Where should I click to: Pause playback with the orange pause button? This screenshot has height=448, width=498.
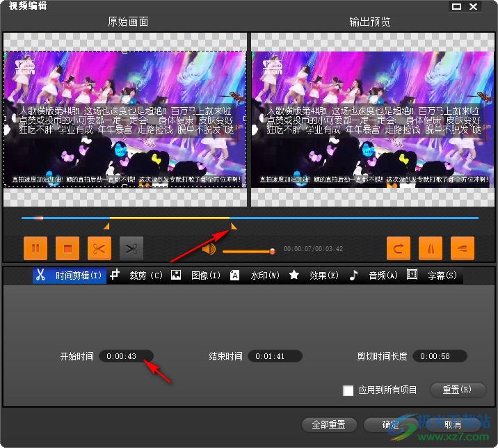click(35, 248)
